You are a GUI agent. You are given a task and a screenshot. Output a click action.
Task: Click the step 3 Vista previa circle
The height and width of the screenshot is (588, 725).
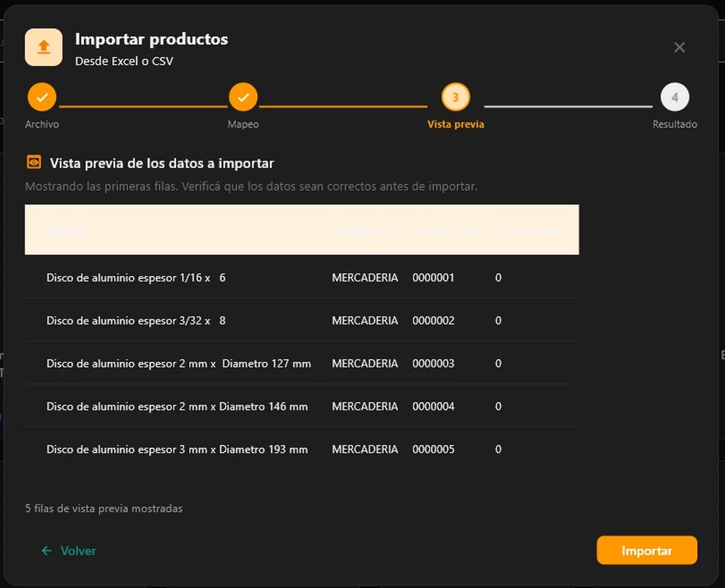[x=456, y=97]
